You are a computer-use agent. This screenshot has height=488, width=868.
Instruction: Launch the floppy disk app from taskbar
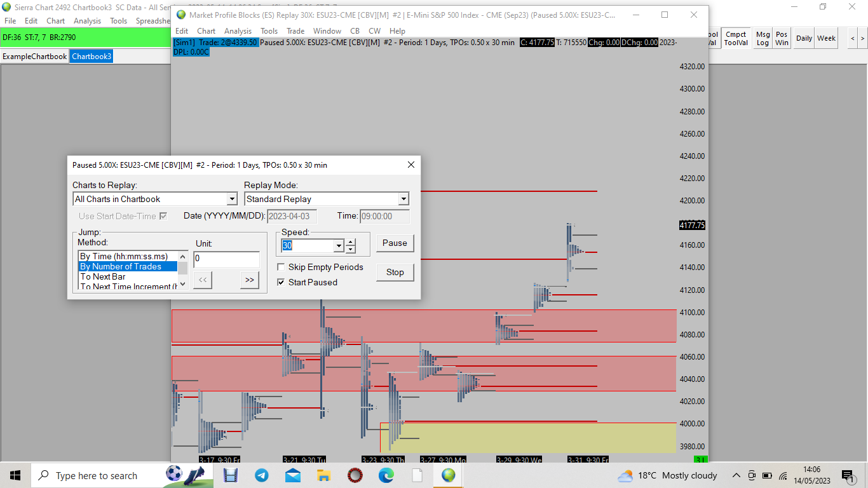(x=231, y=475)
